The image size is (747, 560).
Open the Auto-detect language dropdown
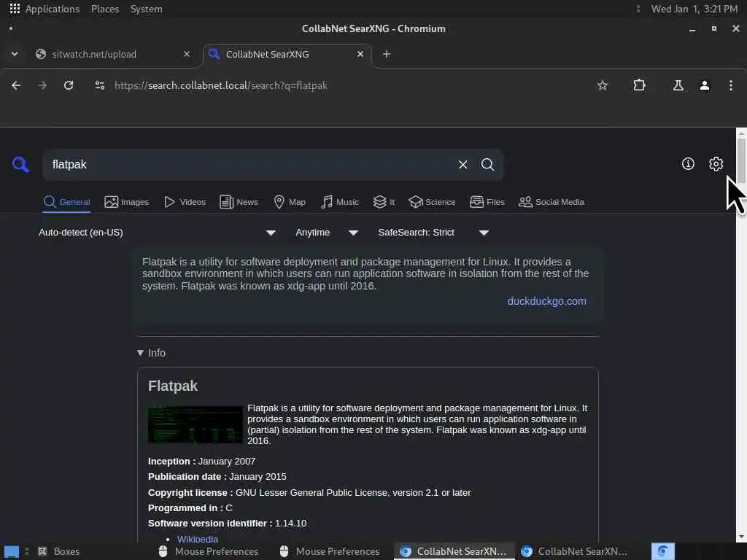coord(158,233)
